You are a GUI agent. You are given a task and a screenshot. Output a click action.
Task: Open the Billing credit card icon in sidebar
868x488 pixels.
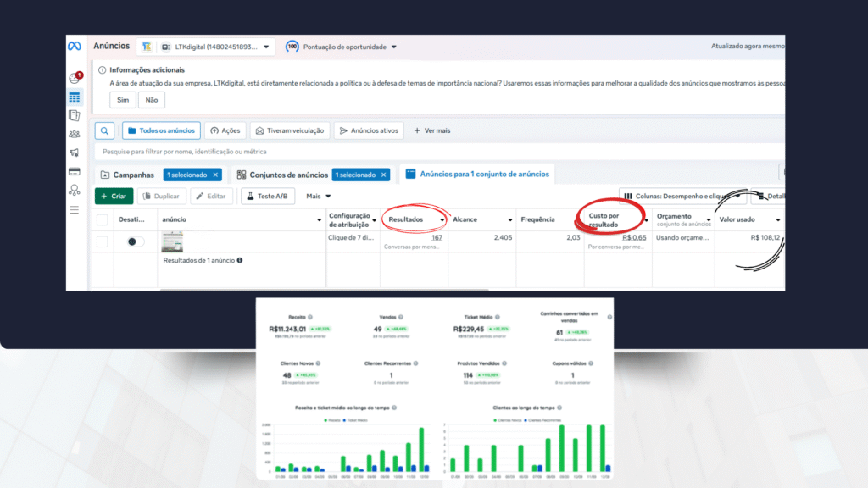75,171
